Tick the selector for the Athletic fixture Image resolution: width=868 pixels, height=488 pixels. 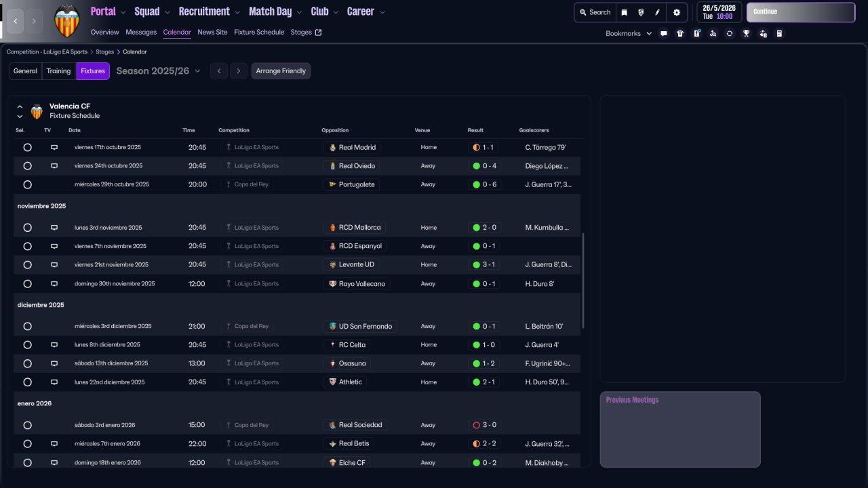(x=27, y=382)
